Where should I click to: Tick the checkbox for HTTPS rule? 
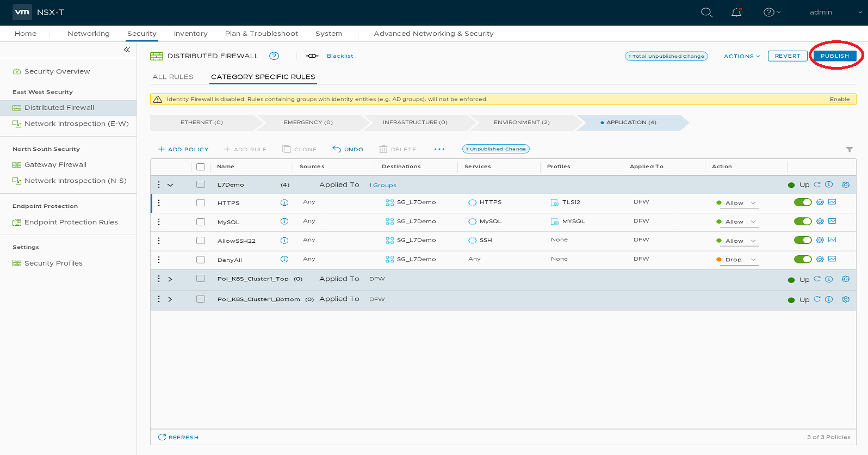click(x=201, y=203)
